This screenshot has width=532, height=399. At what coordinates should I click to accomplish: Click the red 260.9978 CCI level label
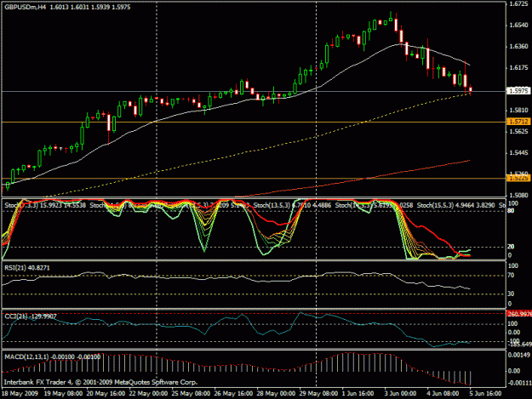519,314
